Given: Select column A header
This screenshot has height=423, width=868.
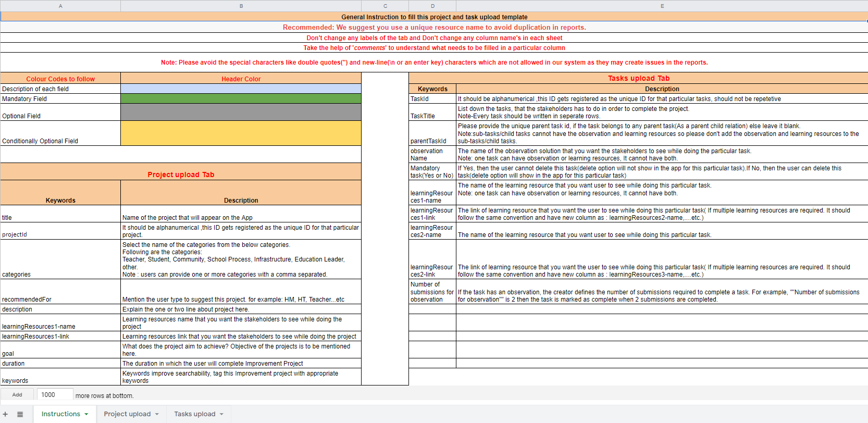Looking at the screenshot, I should click(x=60, y=6).
